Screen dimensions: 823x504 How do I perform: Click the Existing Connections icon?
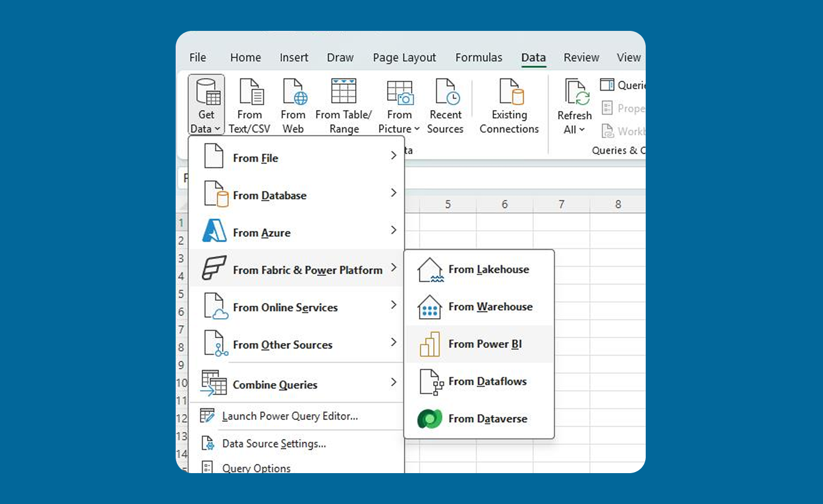point(509,93)
